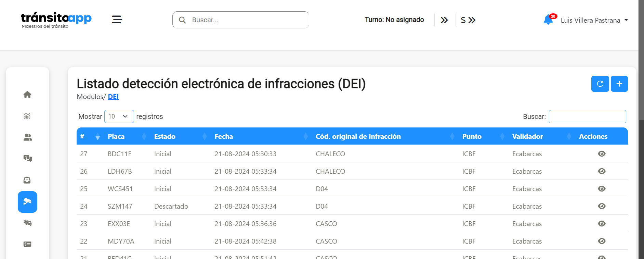Viewport: 644px width, 259px height.
Task: View details of record 23 EXX03E
Action: click(x=602, y=224)
